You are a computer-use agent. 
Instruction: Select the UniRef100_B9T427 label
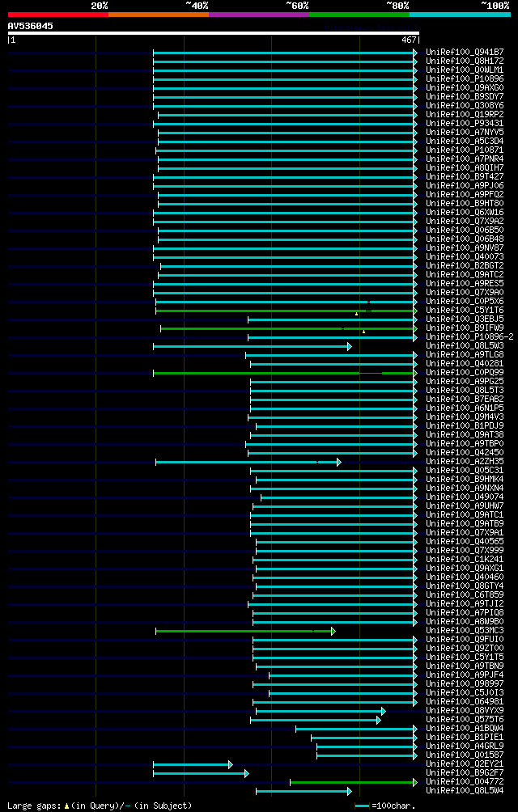click(465, 176)
